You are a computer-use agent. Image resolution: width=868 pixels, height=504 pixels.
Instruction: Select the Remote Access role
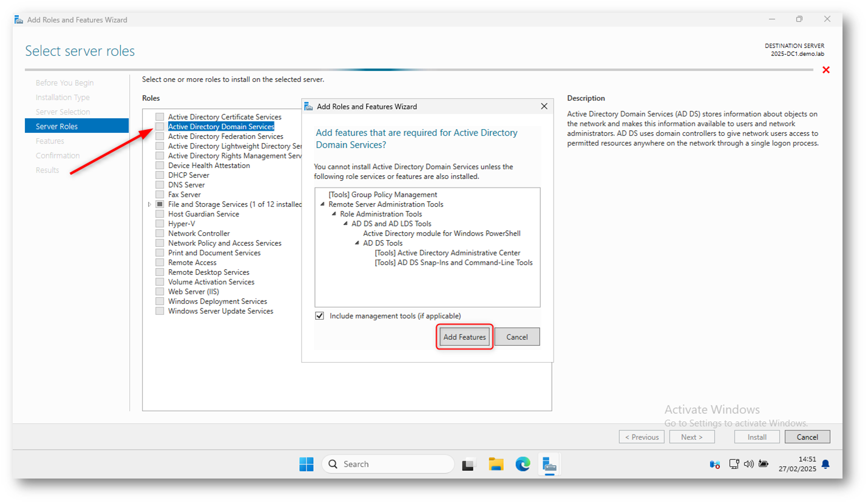(192, 263)
